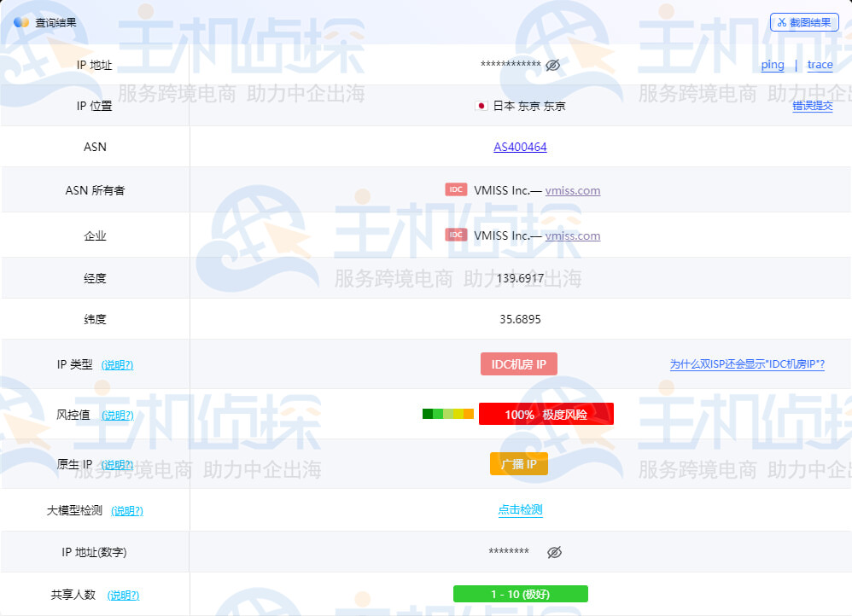Image resolution: width=852 pixels, height=616 pixels.
Task: Click the 'IDC机房 IP' red badge
Action: (x=518, y=363)
